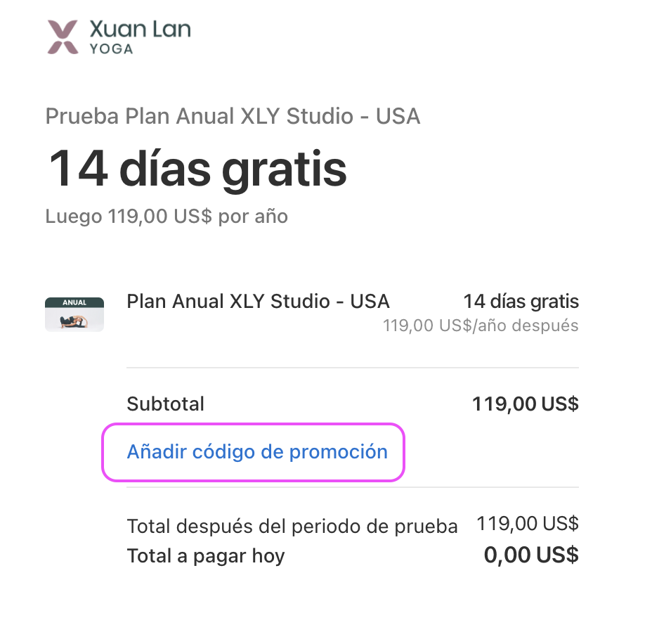Screen dimensions: 652x644
Task: Click the yoga pose illustration in the thumbnail
Action: pyautogui.click(x=74, y=321)
